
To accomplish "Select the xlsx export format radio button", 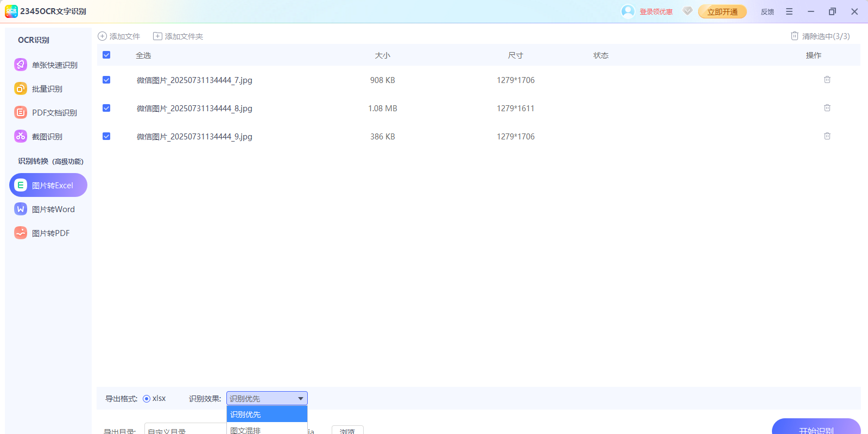I will [x=147, y=399].
